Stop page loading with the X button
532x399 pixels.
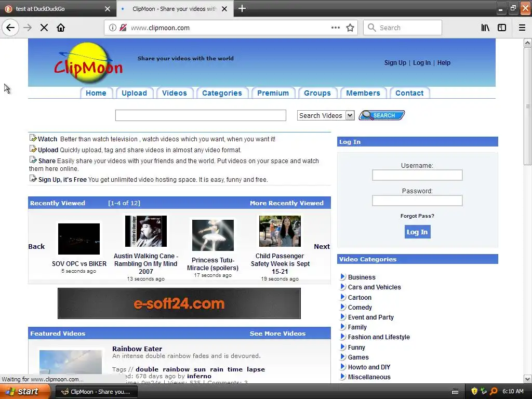coord(44,28)
